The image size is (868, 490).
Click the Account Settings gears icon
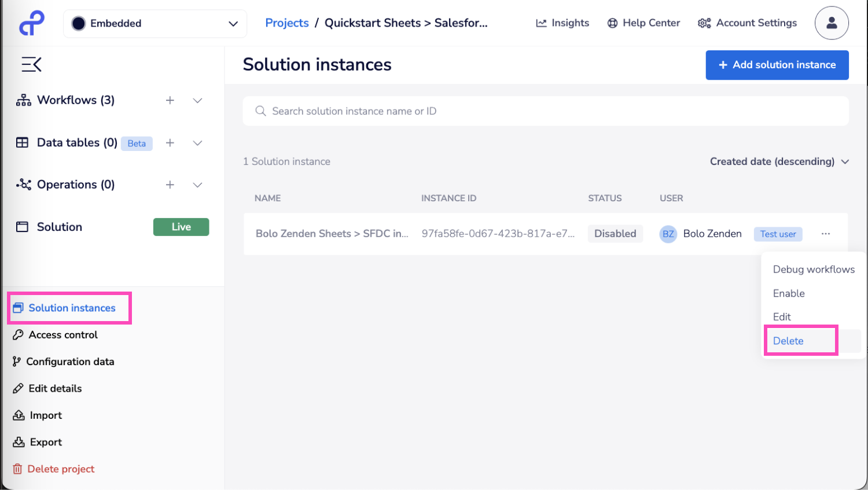[704, 23]
